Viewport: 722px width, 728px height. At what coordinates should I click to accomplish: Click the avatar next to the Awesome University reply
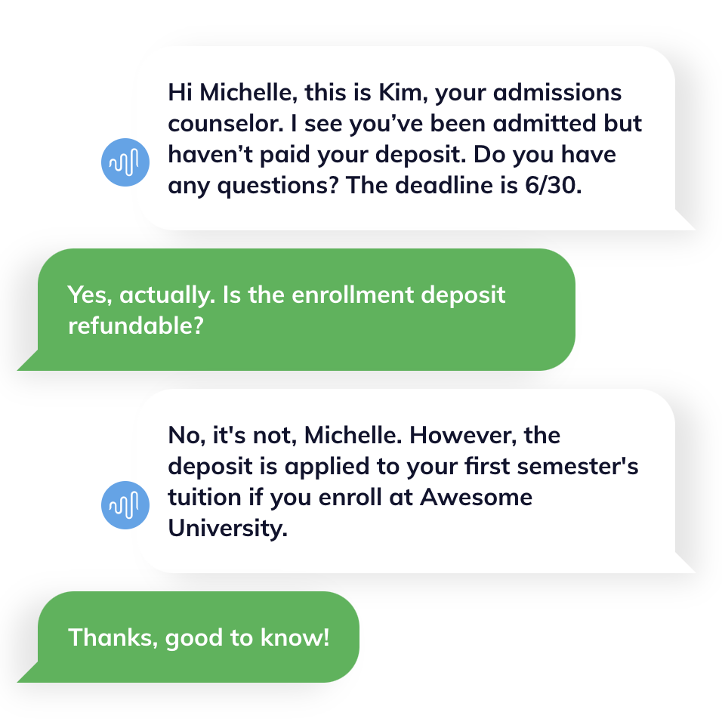tap(125, 504)
